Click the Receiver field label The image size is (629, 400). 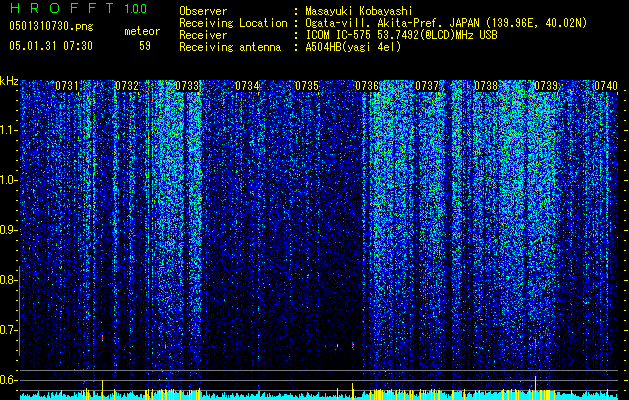(x=203, y=35)
